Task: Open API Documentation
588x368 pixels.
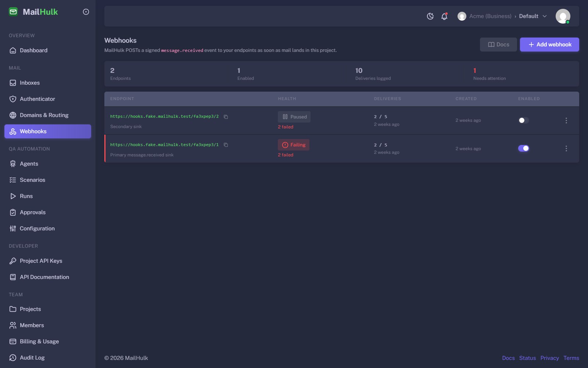Action: tap(48, 277)
